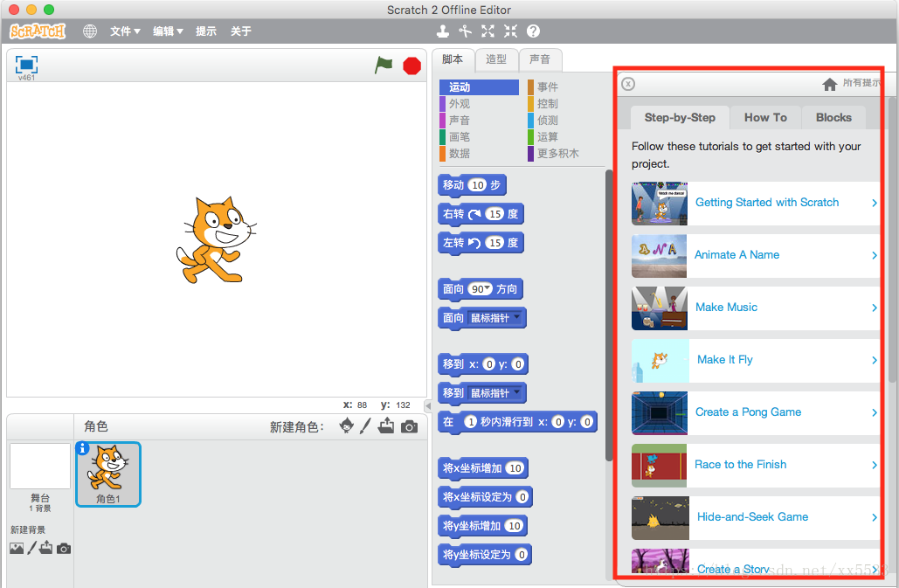899x588 pixels.
Task: Select the 外观 block category
Action: [480, 104]
